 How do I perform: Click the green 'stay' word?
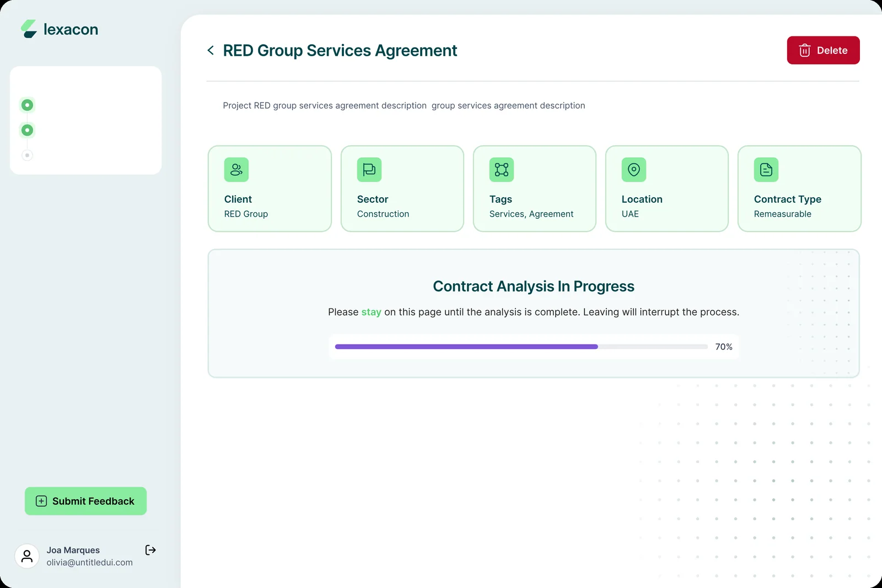pos(372,312)
